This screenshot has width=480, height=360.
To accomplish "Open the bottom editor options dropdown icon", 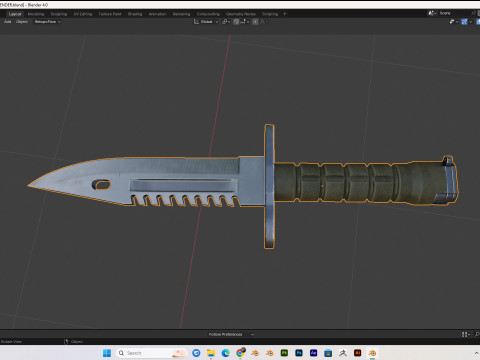I will 466,334.
